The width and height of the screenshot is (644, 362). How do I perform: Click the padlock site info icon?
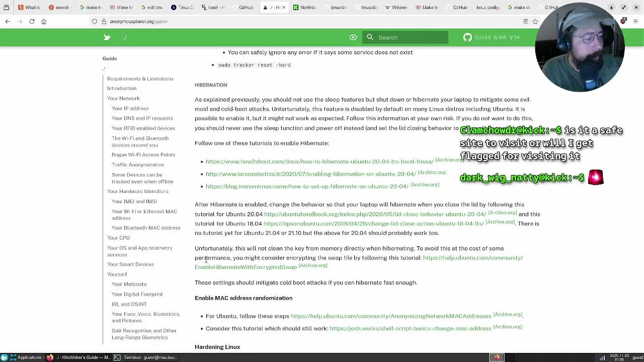coord(104,22)
